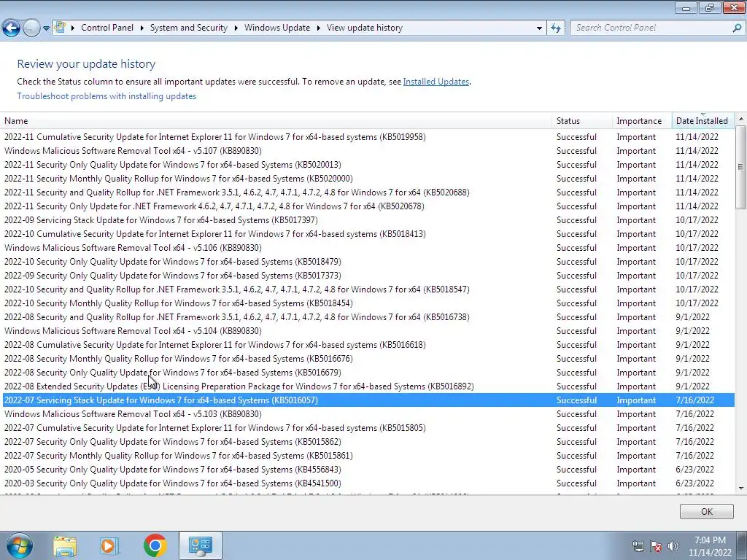Image resolution: width=747 pixels, height=560 pixels.
Task: Open the Windows Start menu orb
Action: coord(20,545)
